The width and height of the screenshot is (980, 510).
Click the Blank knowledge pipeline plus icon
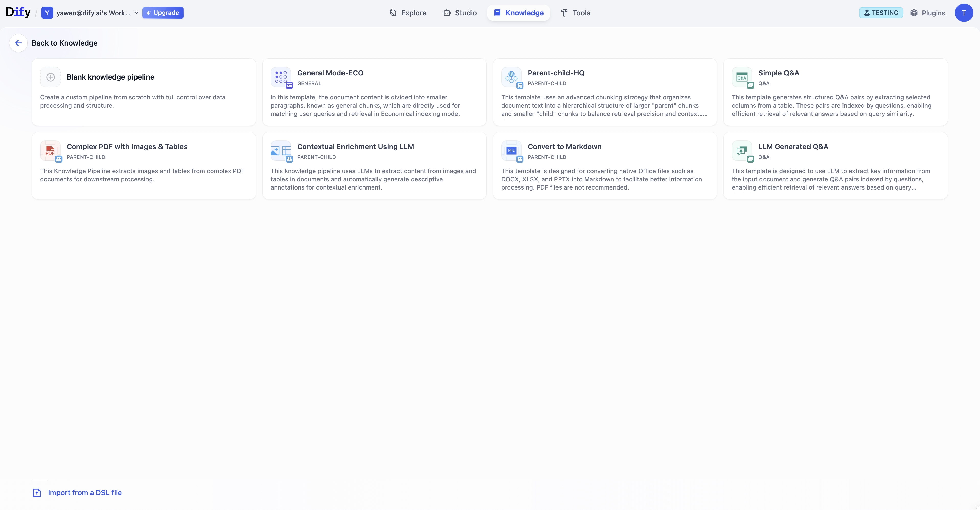[50, 77]
